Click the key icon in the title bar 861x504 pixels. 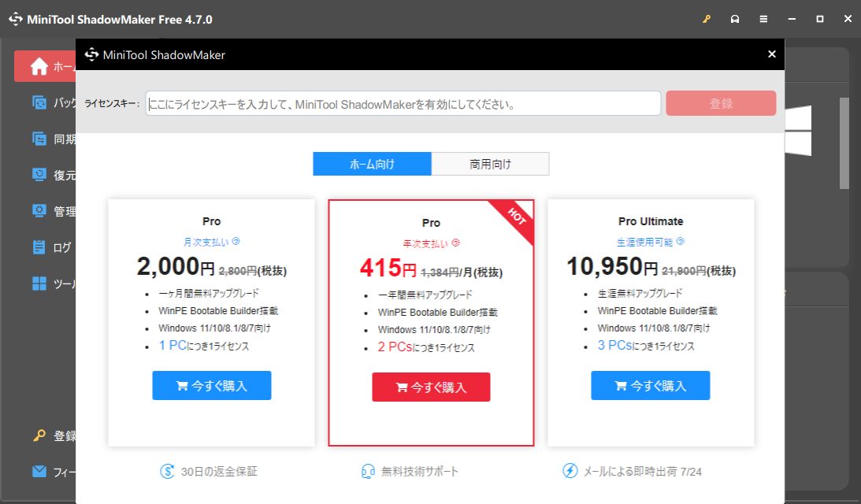[707, 19]
